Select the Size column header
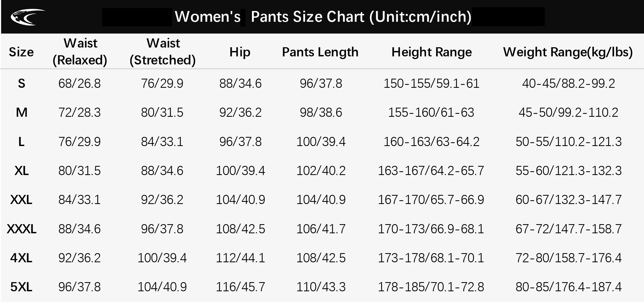644x302 pixels. pos(21,52)
